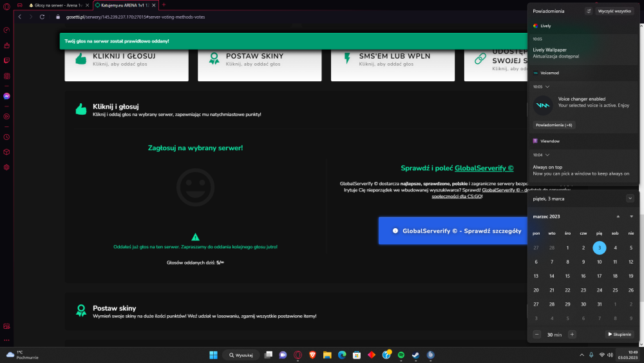Open GX Control speedometer in sidebar
Viewport: 644px width, 363px height.
(x=6, y=30)
